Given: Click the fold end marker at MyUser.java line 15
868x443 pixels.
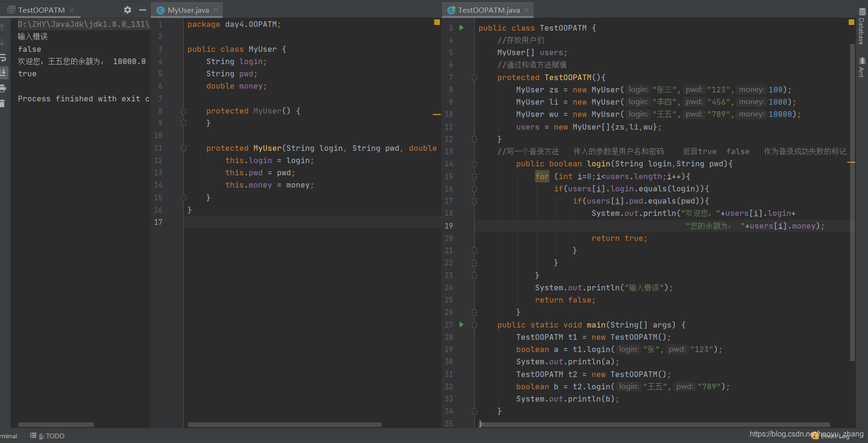Looking at the screenshot, I should click(184, 197).
